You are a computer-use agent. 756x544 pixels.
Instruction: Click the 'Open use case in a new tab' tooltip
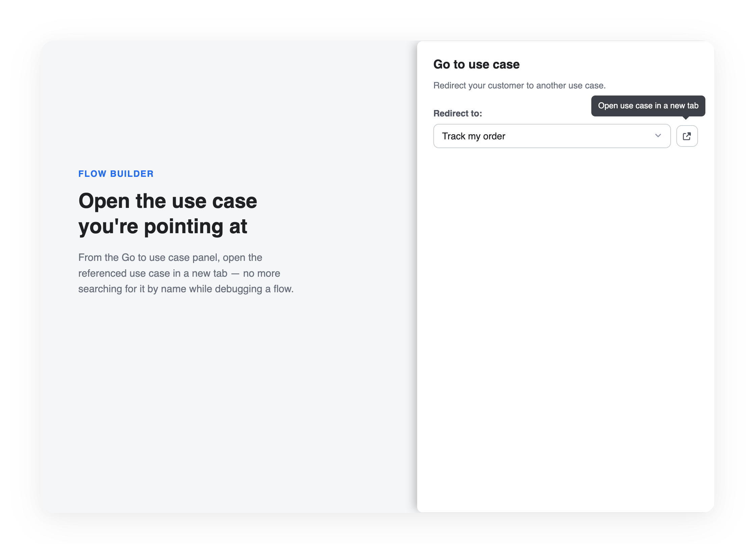coord(648,106)
